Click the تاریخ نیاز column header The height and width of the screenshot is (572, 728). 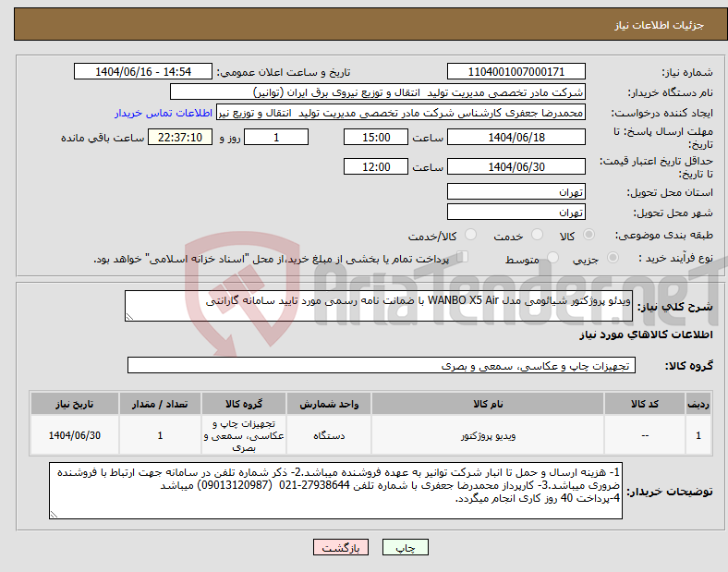tap(75, 404)
